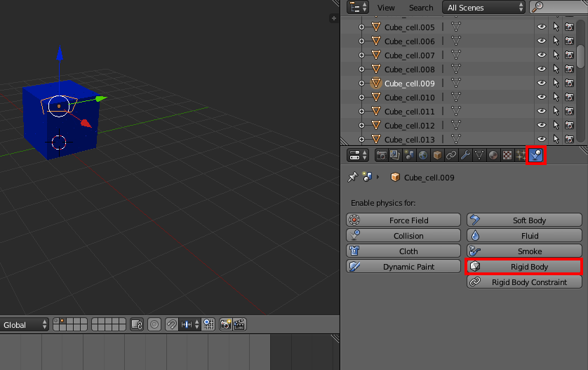
Task: Enable Fluid physics
Action: (x=524, y=236)
